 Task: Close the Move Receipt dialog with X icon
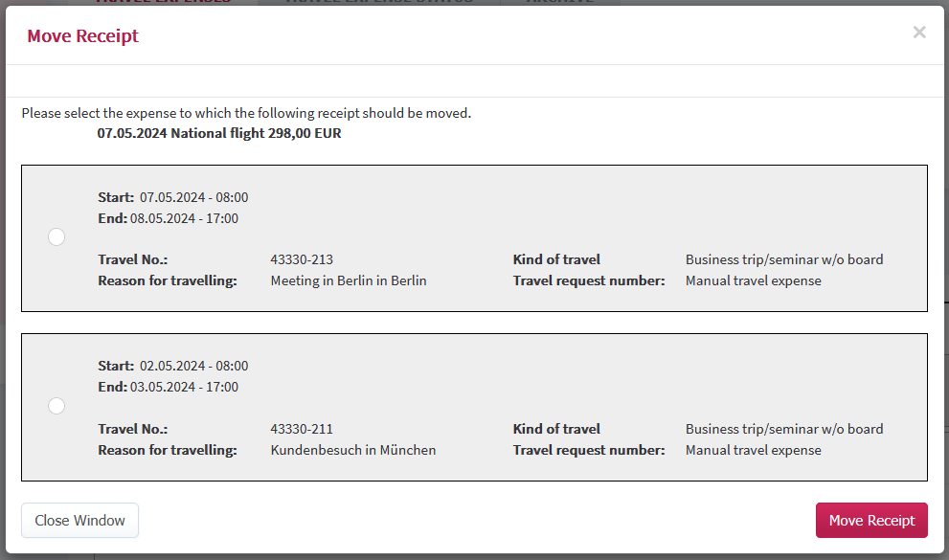coord(919,32)
